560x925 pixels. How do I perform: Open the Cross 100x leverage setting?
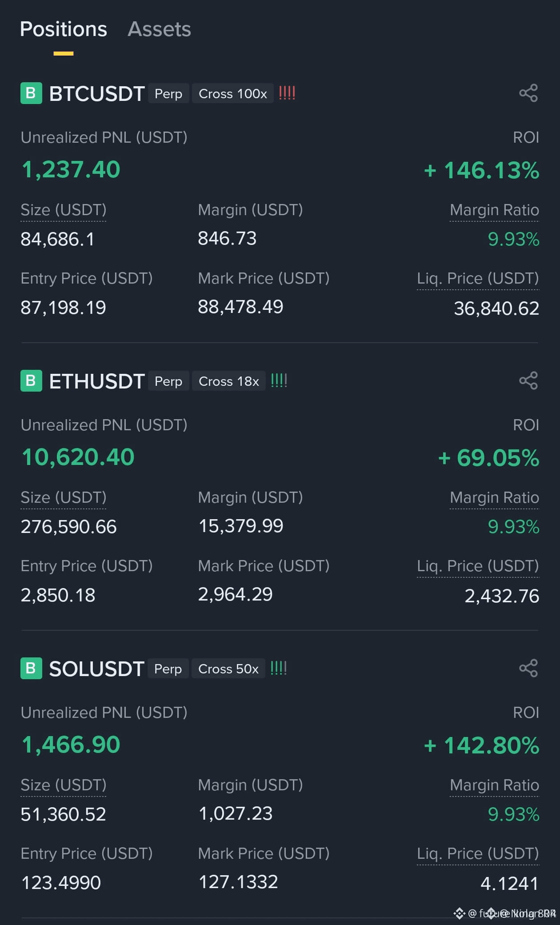[x=232, y=93]
